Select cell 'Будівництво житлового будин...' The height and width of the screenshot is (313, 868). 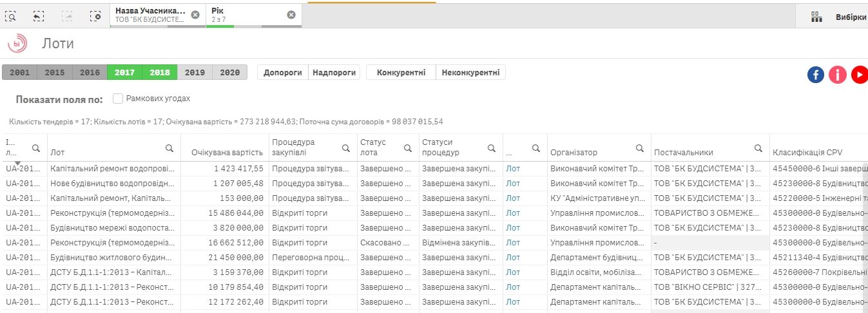[x=114, y=258]
